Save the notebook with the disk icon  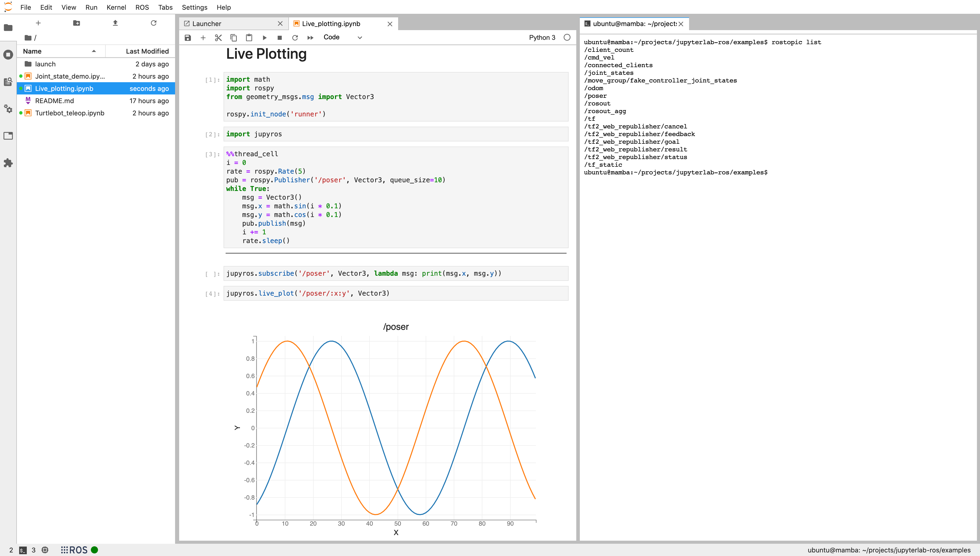(187, 38)
